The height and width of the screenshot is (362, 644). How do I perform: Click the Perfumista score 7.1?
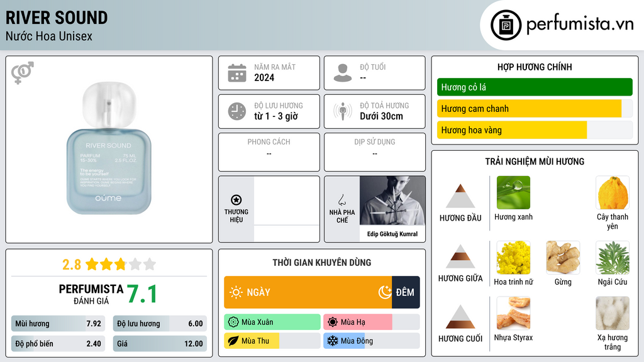(142, 294)
